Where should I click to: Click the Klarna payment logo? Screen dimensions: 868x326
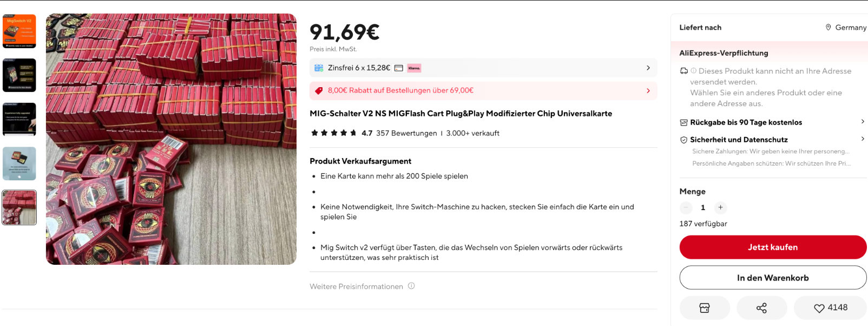pos(414,68)
